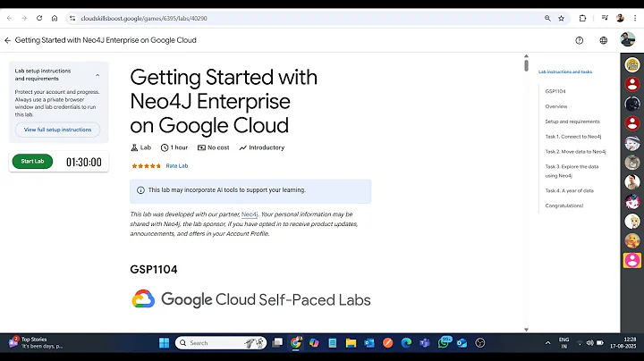The image size is (644, 361).
Task: Open Chrome three-dot menu
Action: click(x=635, y=18)
